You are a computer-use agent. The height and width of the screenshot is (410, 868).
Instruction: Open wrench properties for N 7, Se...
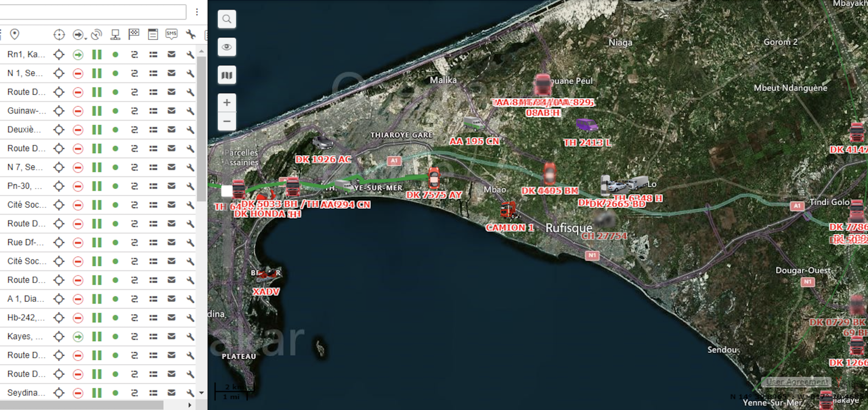(190, 168)
